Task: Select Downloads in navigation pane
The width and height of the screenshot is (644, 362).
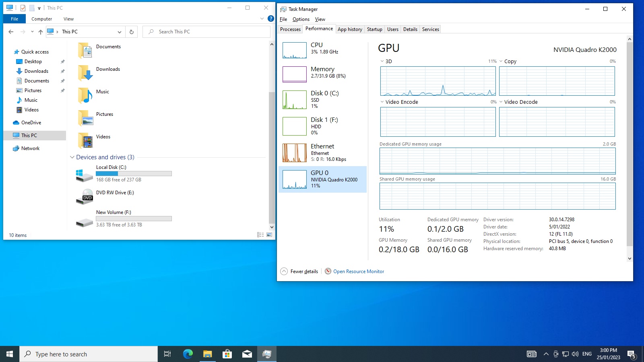Action: click(36, 71)
